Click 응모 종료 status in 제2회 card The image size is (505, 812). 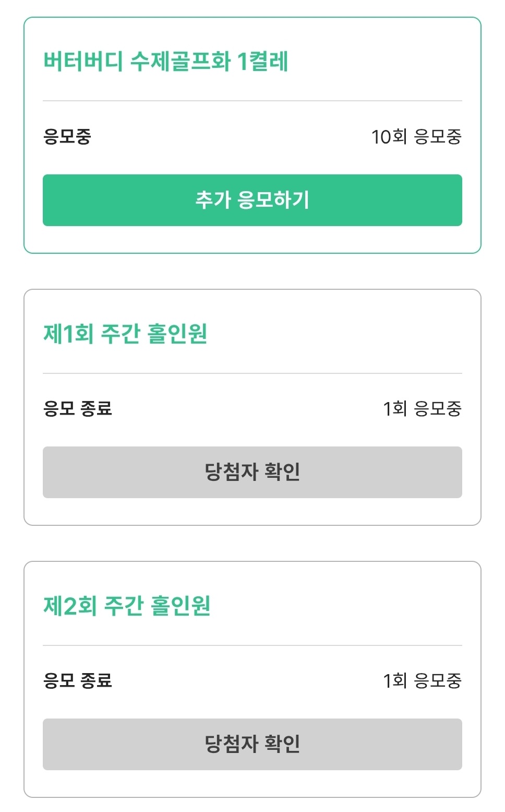coord(78,680)
